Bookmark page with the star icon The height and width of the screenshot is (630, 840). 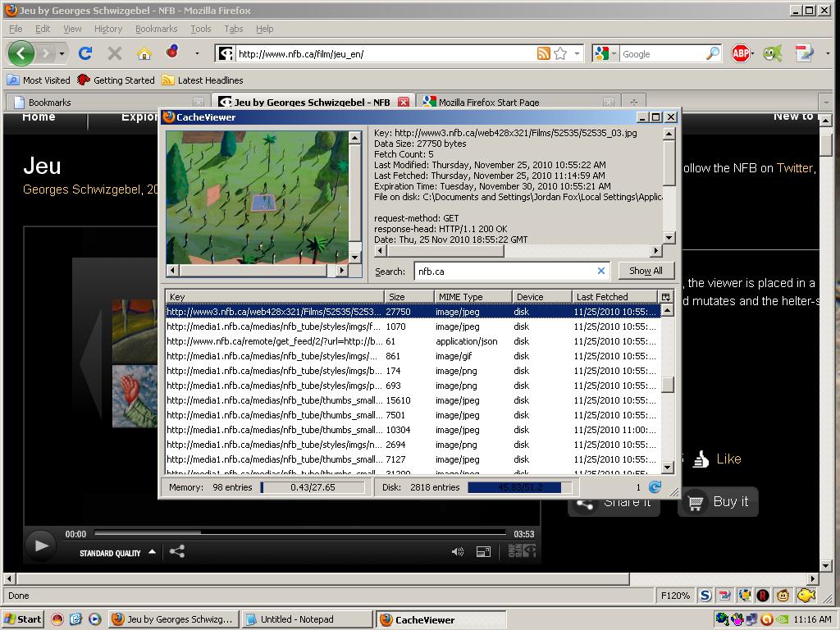pyautogui.click(x=560, y=53)
